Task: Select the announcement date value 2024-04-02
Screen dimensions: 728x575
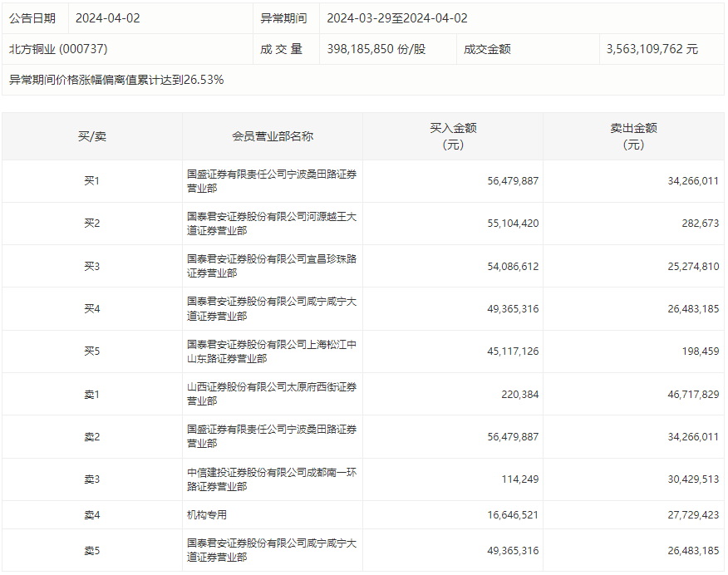Action: [x=108, y=18]
